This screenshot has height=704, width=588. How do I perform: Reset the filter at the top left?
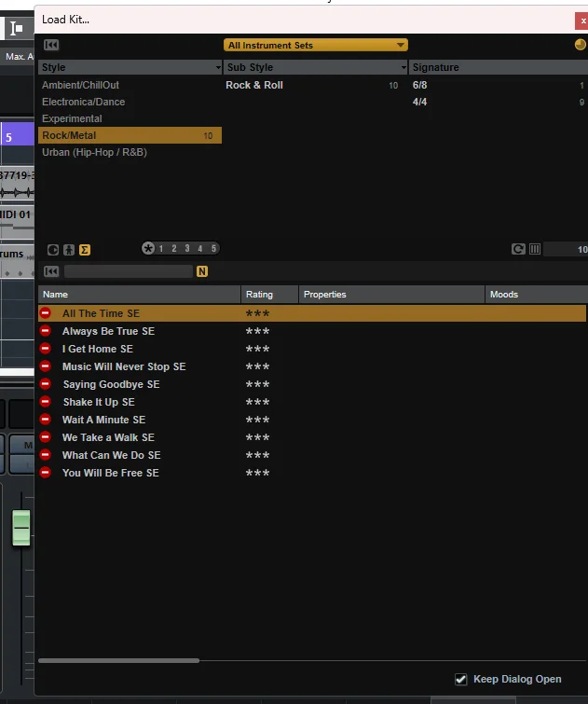(51, 45)
